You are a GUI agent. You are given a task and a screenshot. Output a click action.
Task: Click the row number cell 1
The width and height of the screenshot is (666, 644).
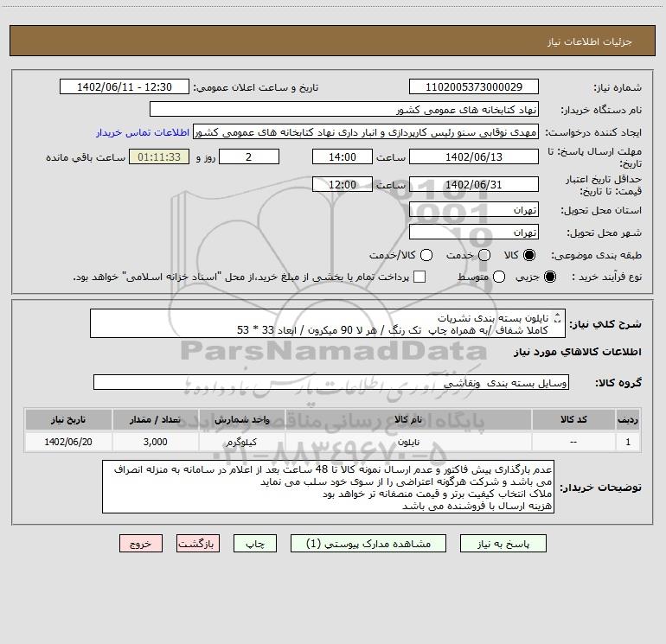coord(628,442)
